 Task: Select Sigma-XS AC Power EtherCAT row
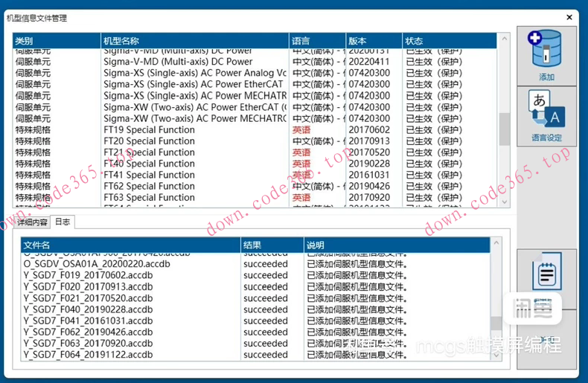click(255, 84)
